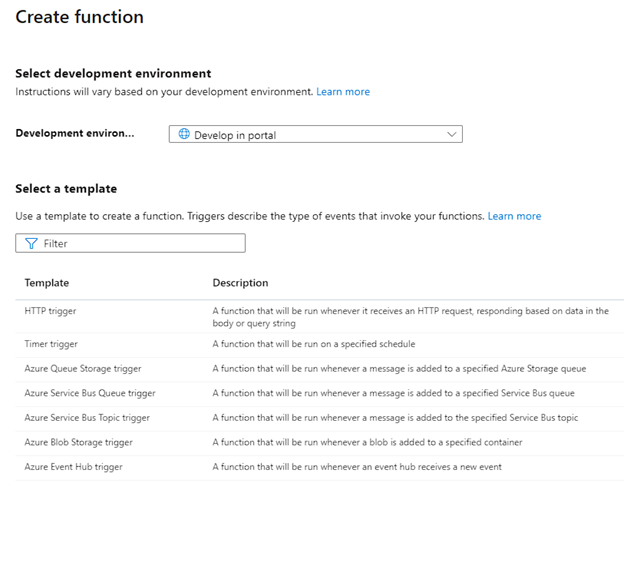Click the Blob Storage container description
The height and width of the screenshot is (569, 624).
click(x=367, y=442)
